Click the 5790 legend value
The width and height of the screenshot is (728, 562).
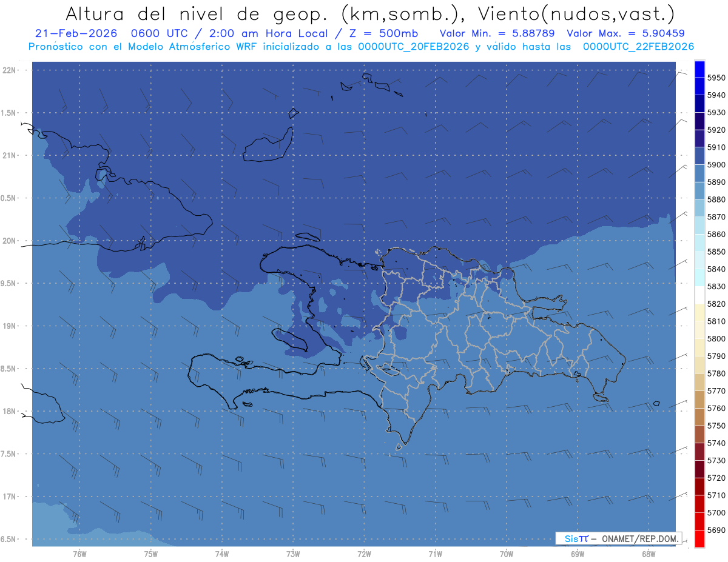coord(716,356)
